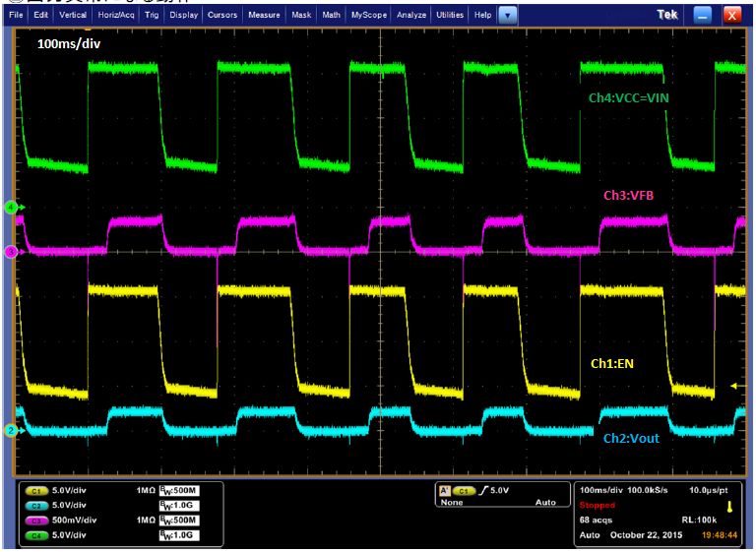Click the C4 green channel badge

tap(36, 535)
